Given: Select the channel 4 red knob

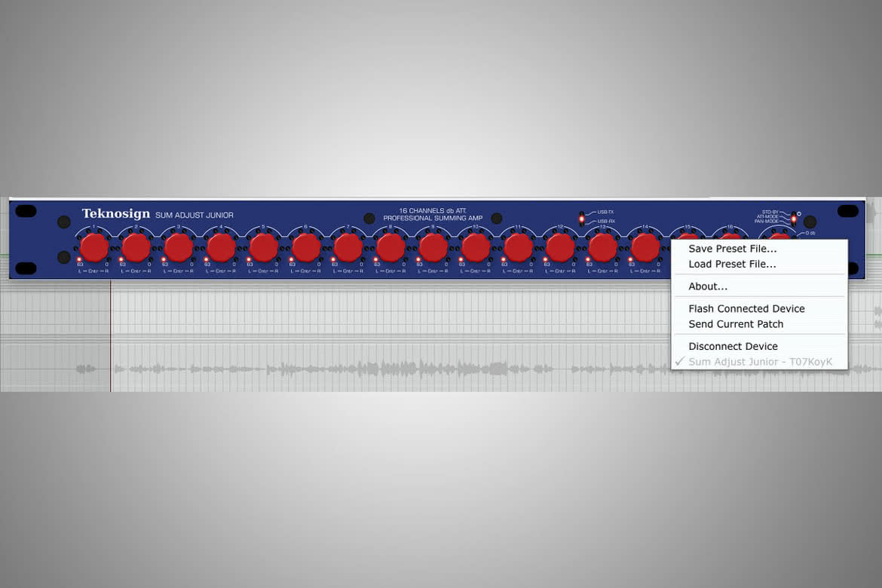Looking at the screenshot, I should pyautogui.click(x=221, y=247).
